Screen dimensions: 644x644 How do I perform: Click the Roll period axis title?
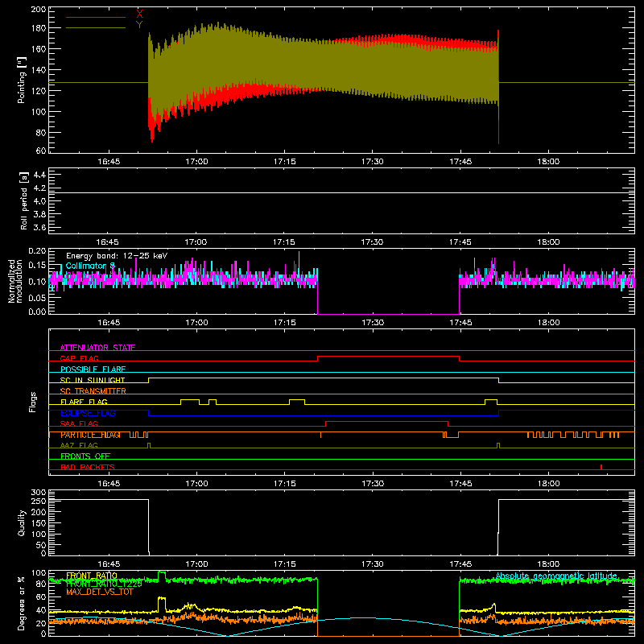(24, 200)
